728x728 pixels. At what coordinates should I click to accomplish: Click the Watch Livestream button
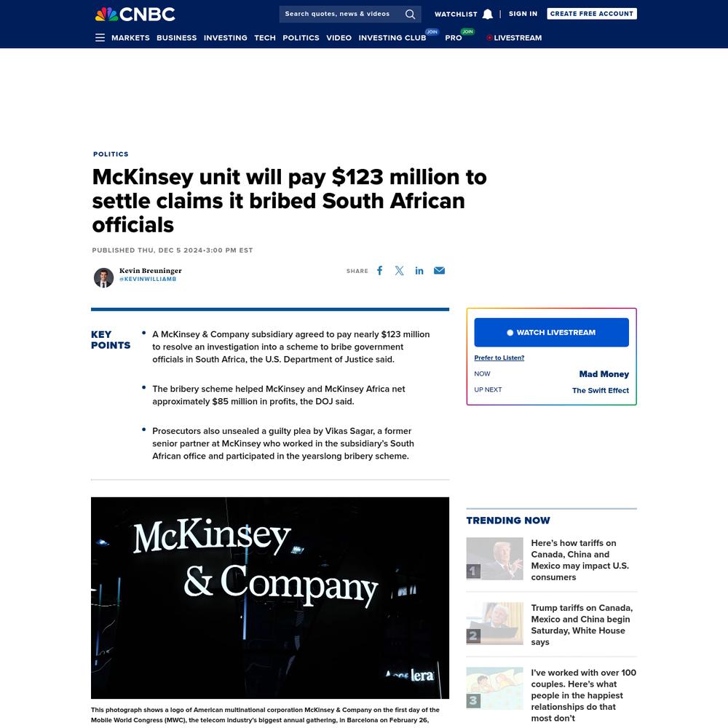[x=551, y=333]
